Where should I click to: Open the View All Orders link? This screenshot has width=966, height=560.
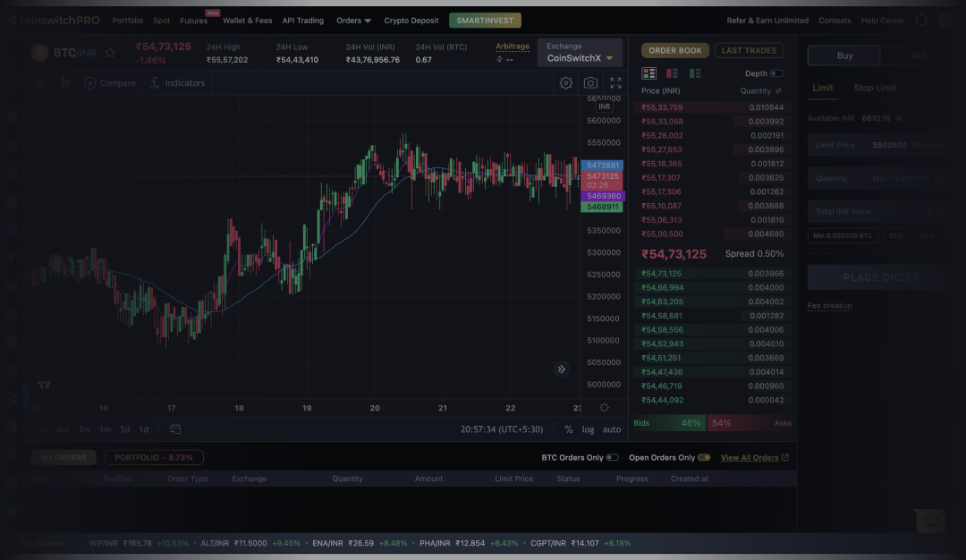[750, 457]
